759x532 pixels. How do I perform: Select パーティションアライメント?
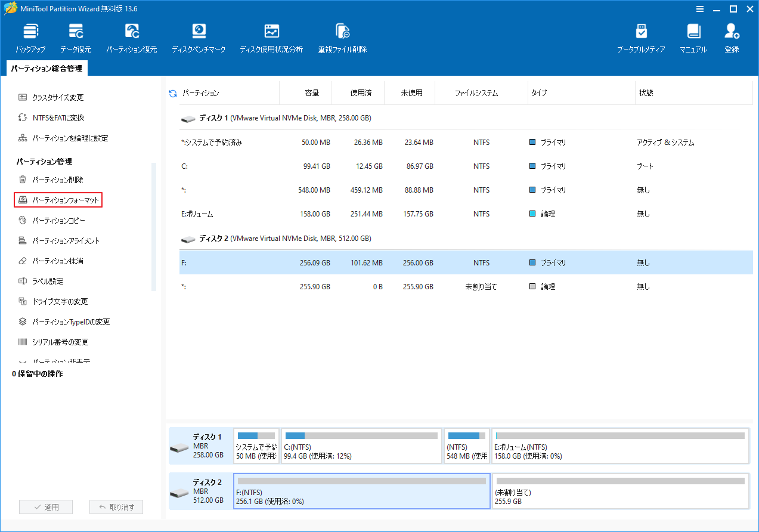(59, 240)
